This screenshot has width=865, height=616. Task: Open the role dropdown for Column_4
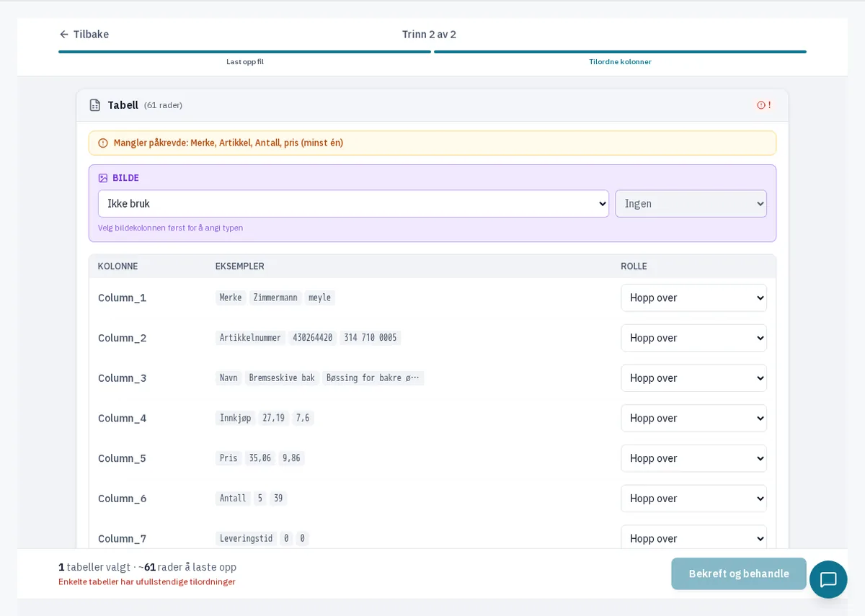693,419
